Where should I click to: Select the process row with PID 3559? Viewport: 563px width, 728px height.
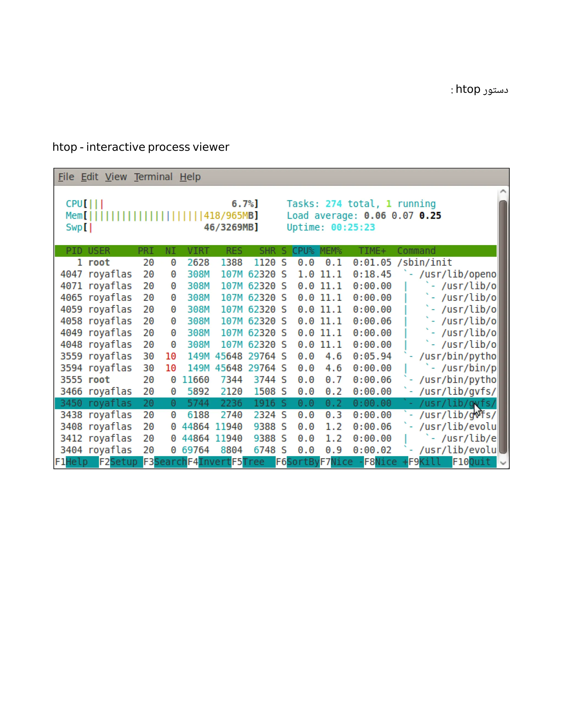click(x=275, y=356)
